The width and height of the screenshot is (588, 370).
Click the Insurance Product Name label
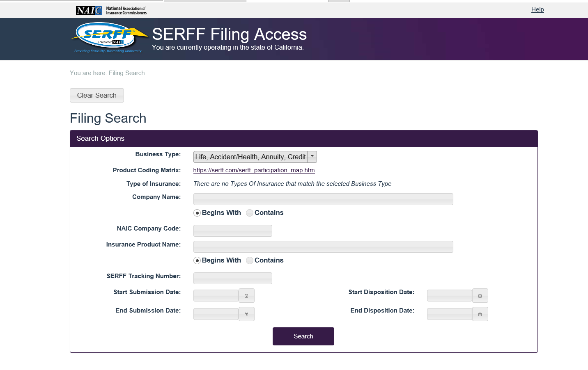point(143,244)
